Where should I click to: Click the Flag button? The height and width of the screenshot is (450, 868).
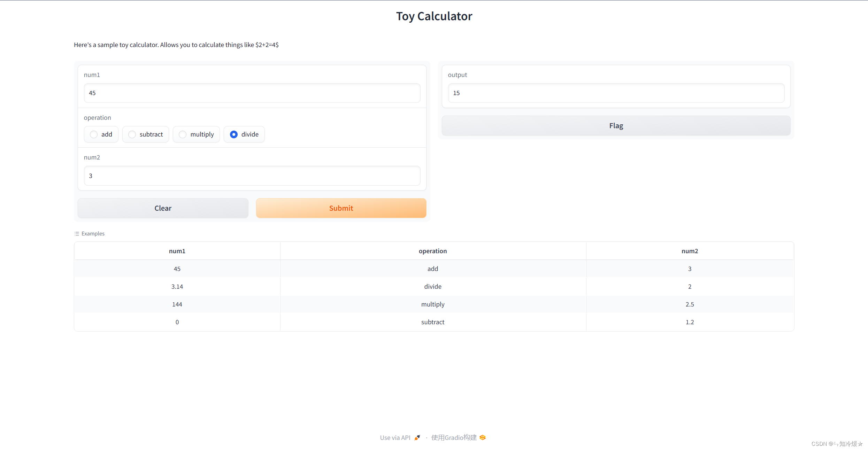coord(616,126)
